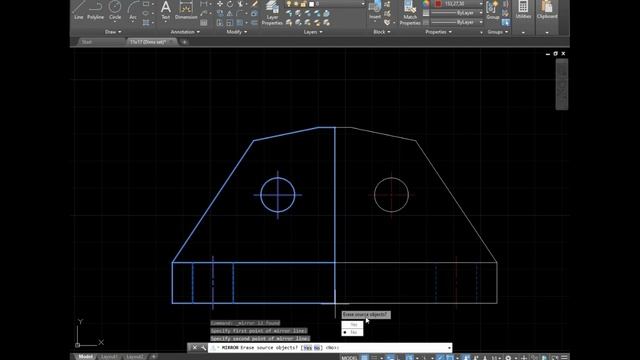Select the Rotate tool in Modify
Image resolution: width=640 pixels, height=360 pixels.
[x=230, y=4]
